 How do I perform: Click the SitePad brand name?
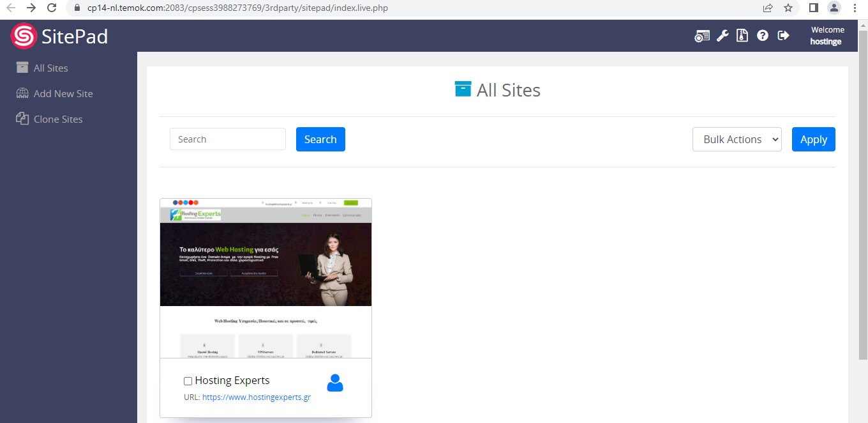75,36
